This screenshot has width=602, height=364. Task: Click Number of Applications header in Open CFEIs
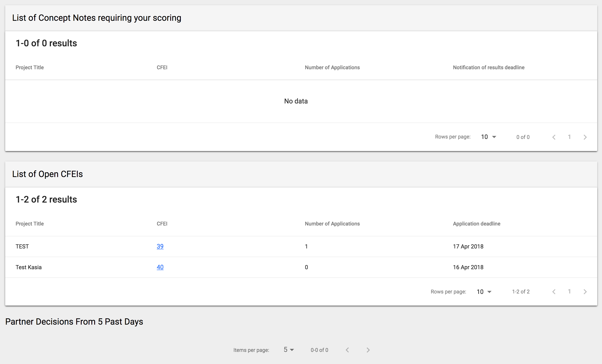click(x=332, y=224)
